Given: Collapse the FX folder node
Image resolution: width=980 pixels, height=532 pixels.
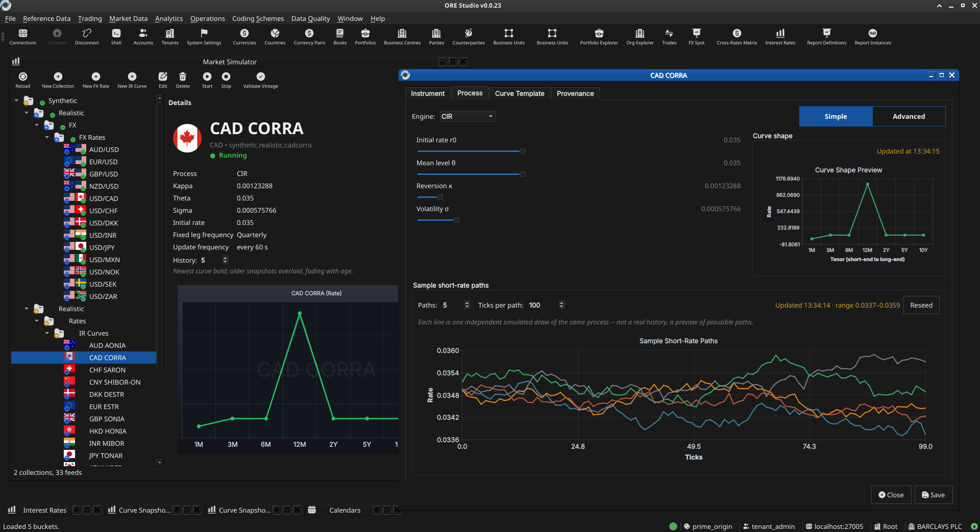Looking at the screenshot, I should pyautogui.click(x=37, y=125).
